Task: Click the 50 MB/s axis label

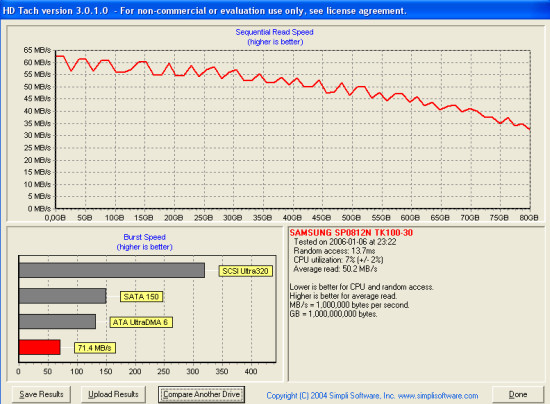Action: (x=37, y=87)
